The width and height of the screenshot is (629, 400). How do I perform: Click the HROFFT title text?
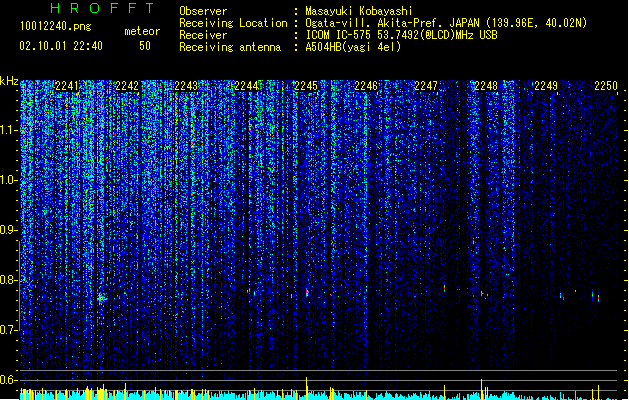pyautogui.click(x=102, y=8)
